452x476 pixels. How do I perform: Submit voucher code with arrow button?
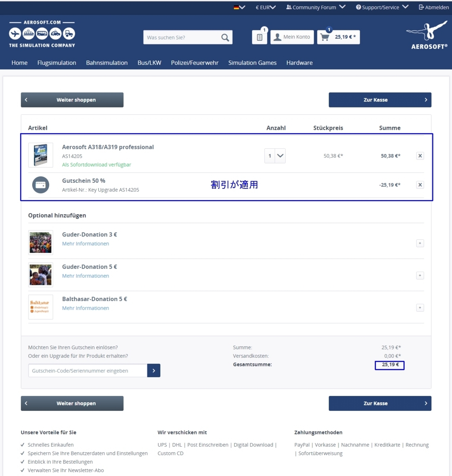pos(153,370)
